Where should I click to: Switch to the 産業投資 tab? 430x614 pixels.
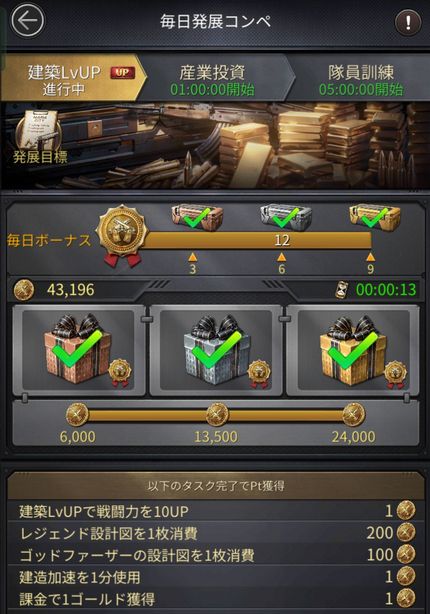pyautogui.click(x=213, y=80)
